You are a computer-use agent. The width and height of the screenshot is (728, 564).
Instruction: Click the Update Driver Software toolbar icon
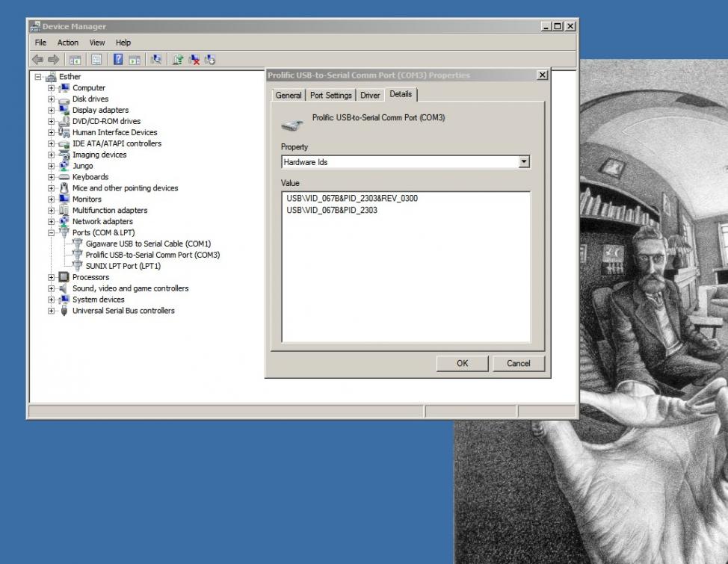178,60
